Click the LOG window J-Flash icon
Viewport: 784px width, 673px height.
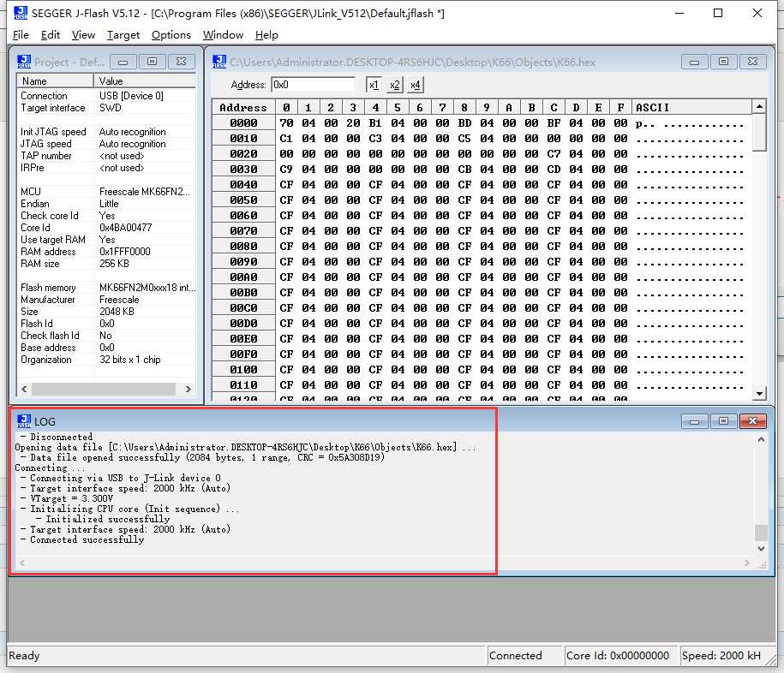tap(24, 421)
